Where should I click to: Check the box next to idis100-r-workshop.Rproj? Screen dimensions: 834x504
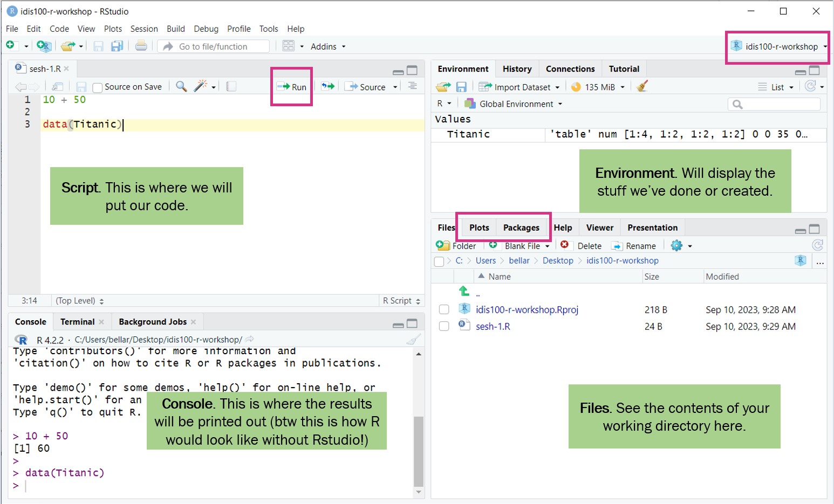coord(444,309)
